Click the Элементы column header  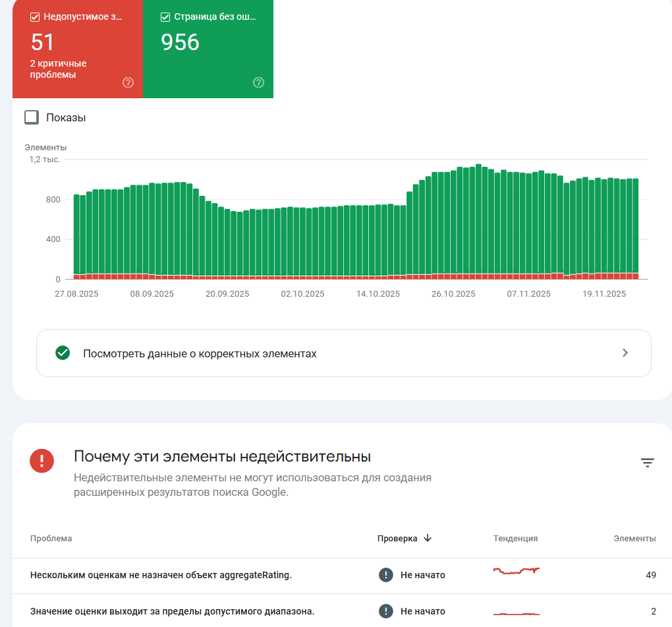tap(634, 538)
